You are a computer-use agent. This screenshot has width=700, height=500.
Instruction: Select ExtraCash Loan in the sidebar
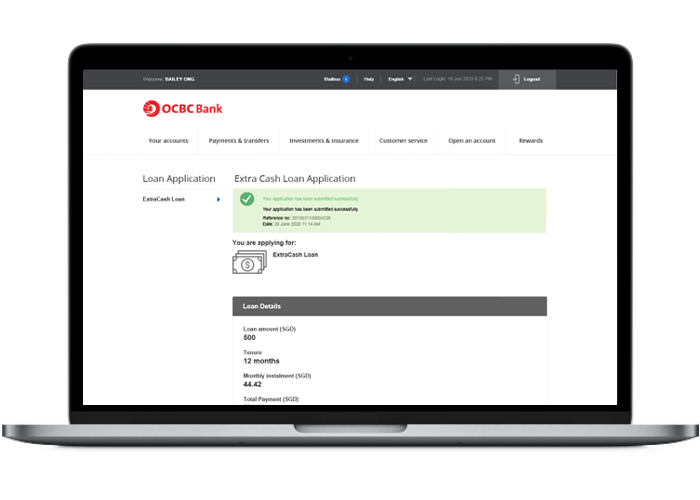(x=163, y=199)
